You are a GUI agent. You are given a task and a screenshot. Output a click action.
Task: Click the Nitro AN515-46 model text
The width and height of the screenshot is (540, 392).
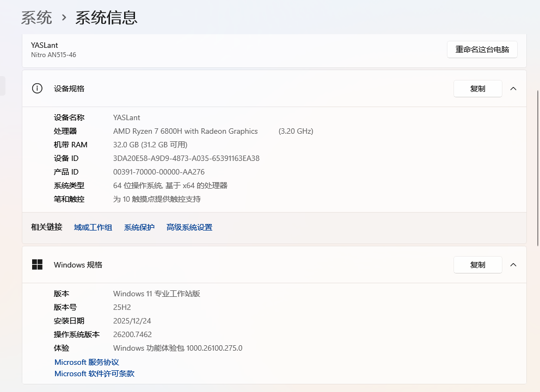(53, 55)
